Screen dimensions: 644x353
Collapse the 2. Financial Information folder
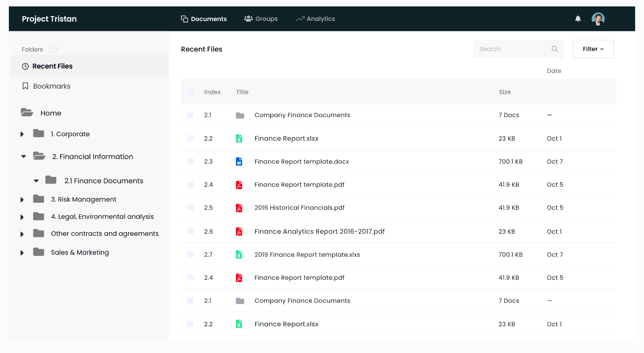pyautogui.click(x=24, y=156)
